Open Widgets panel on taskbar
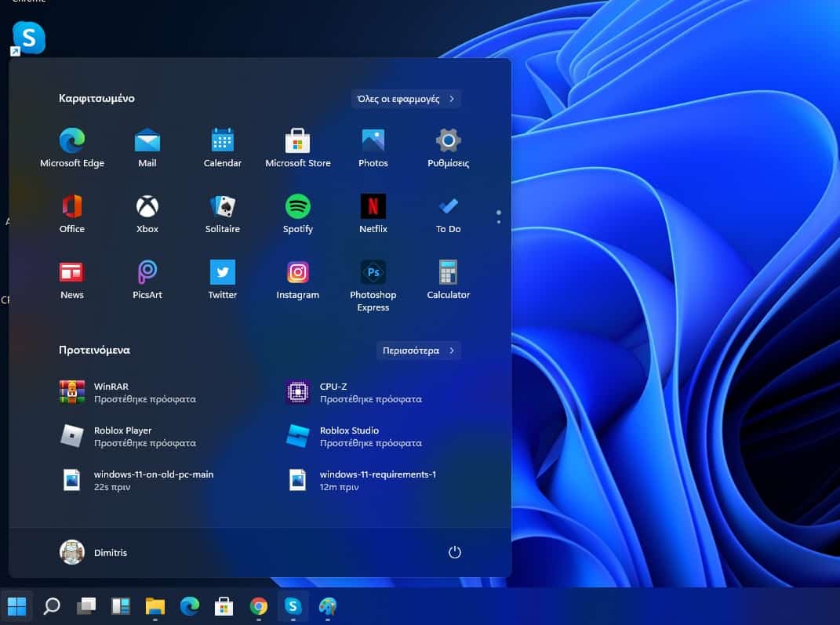Screen dimensions: 840x625 (121, 606)
